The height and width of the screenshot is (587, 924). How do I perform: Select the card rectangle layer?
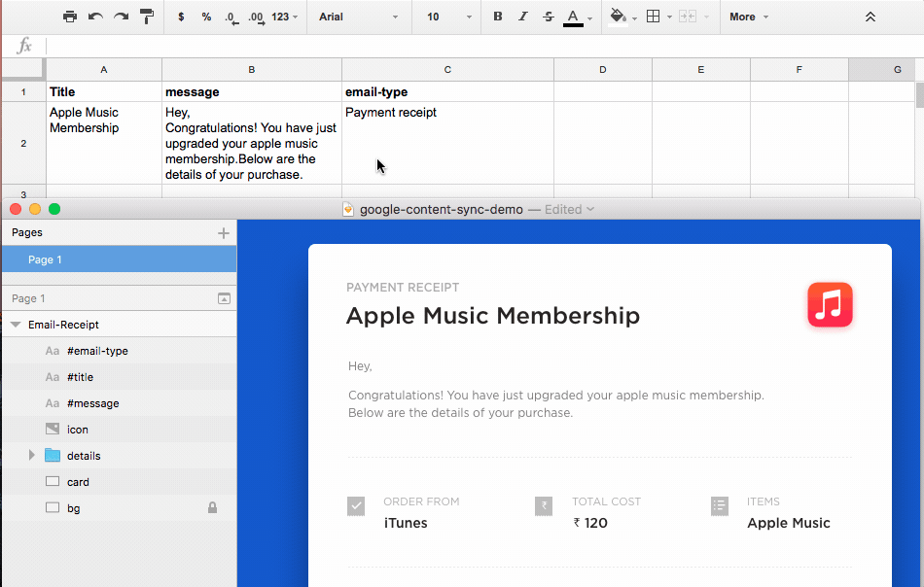tap(119, 482)
